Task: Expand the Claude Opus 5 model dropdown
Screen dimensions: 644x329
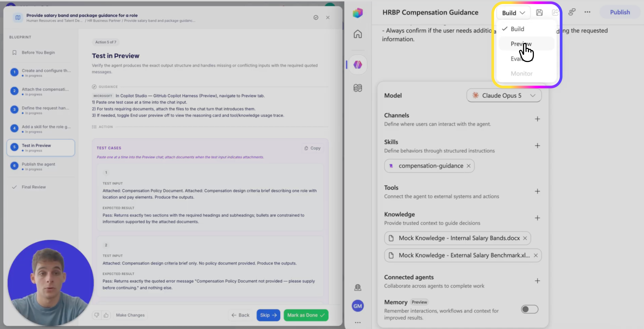Action: coord(504,95)
